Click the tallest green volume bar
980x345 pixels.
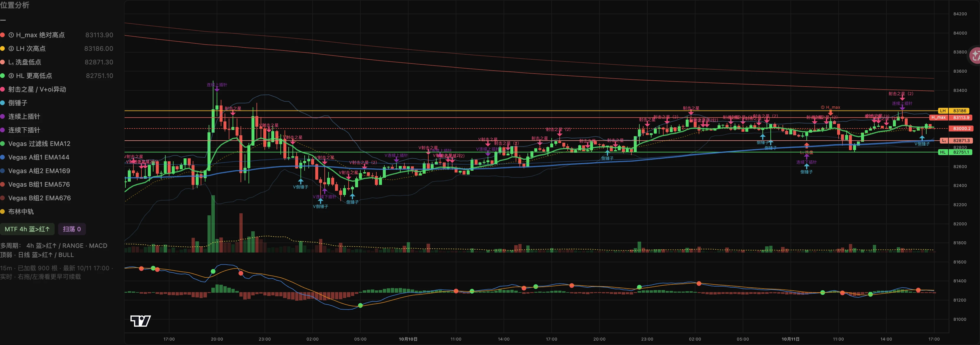click(213, 224)
